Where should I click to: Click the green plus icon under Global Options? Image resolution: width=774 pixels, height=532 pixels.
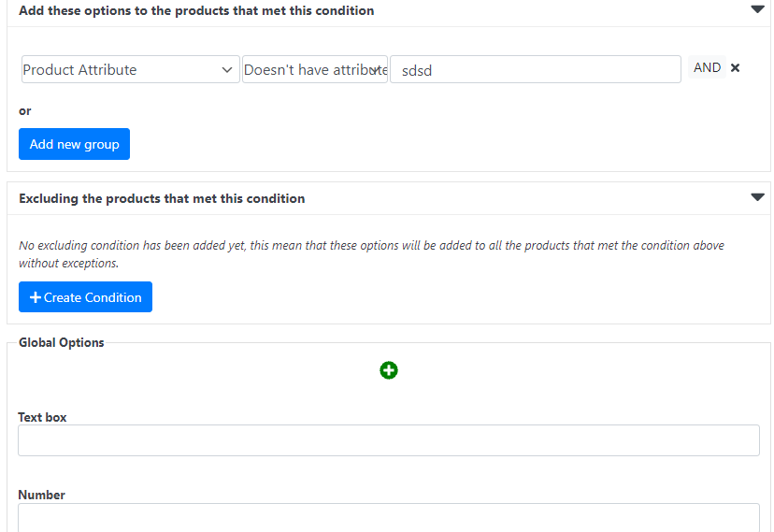coord(389,370)
